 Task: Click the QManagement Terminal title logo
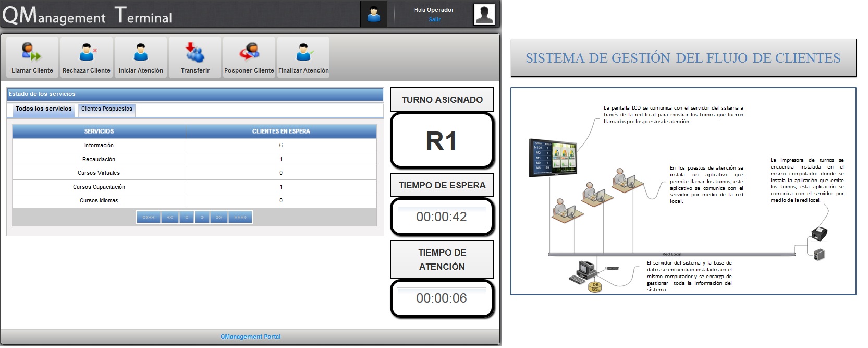(x=87, y=15)
